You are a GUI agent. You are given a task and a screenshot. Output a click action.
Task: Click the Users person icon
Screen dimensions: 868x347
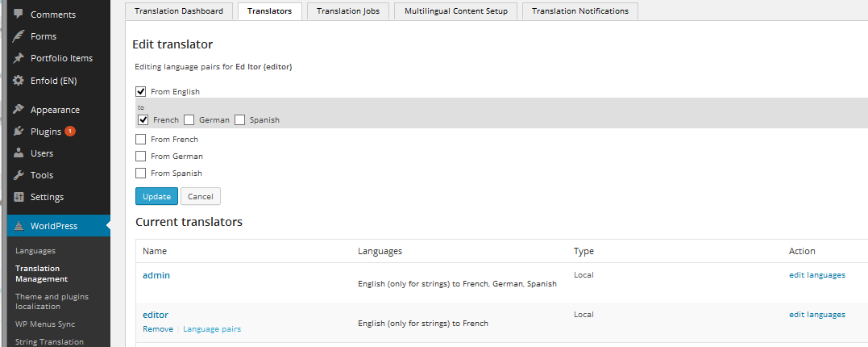(19, 153)
